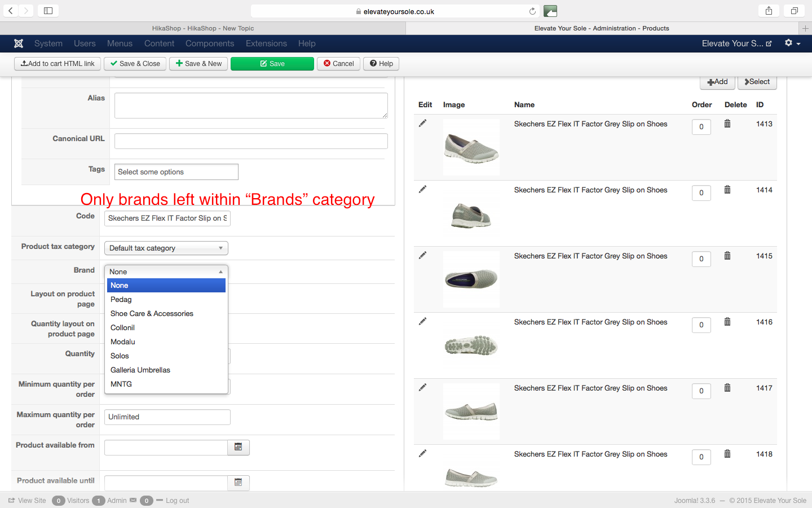Image resolution: width=812 pixels, height=508 pixels.
Task: Click Add to cart HTML link button
Action: (58, 64)
